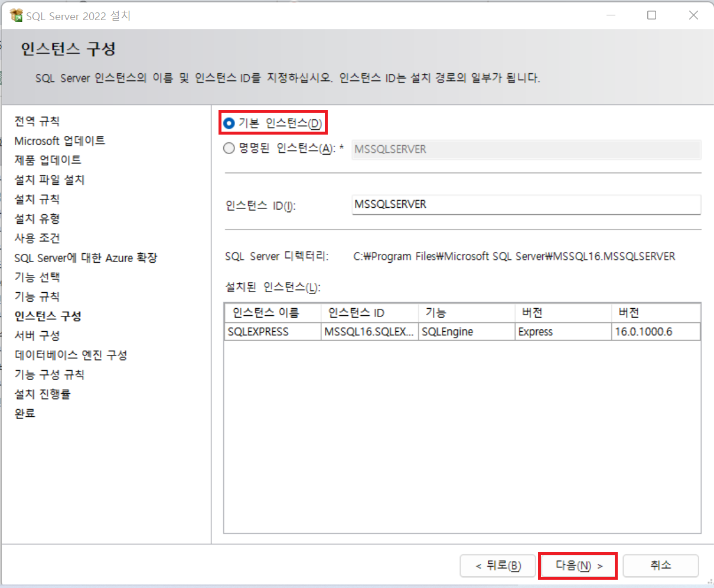Click the 취소 button
Viewport: 714px width, 588px height.
pos(661,566)
